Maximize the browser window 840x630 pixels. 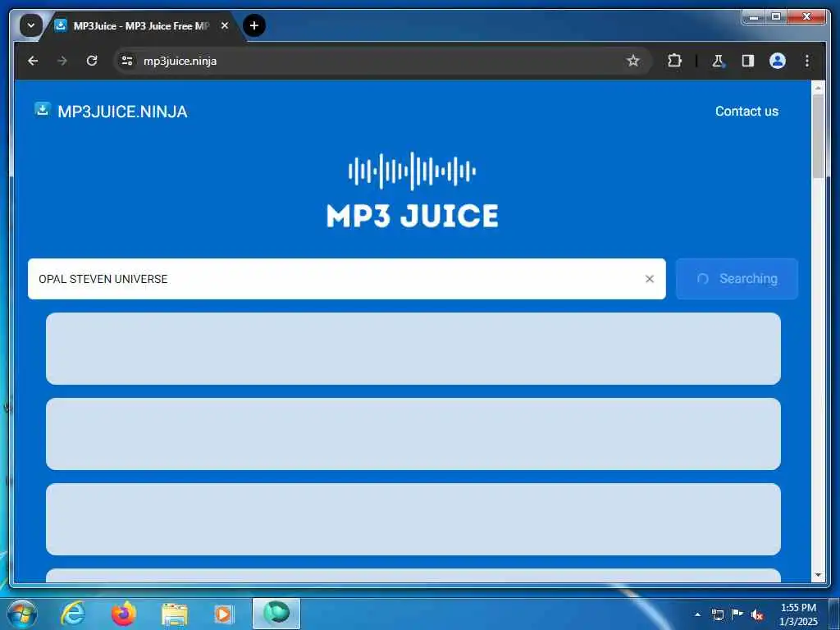pyautogui.click(x=776, y=17)
